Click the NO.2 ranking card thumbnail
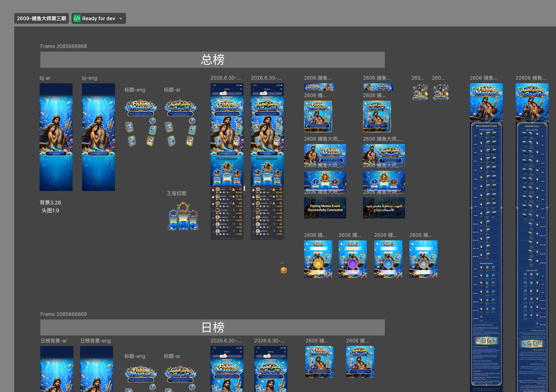This screenshot has width=556, height=392. tap(353, 259)
